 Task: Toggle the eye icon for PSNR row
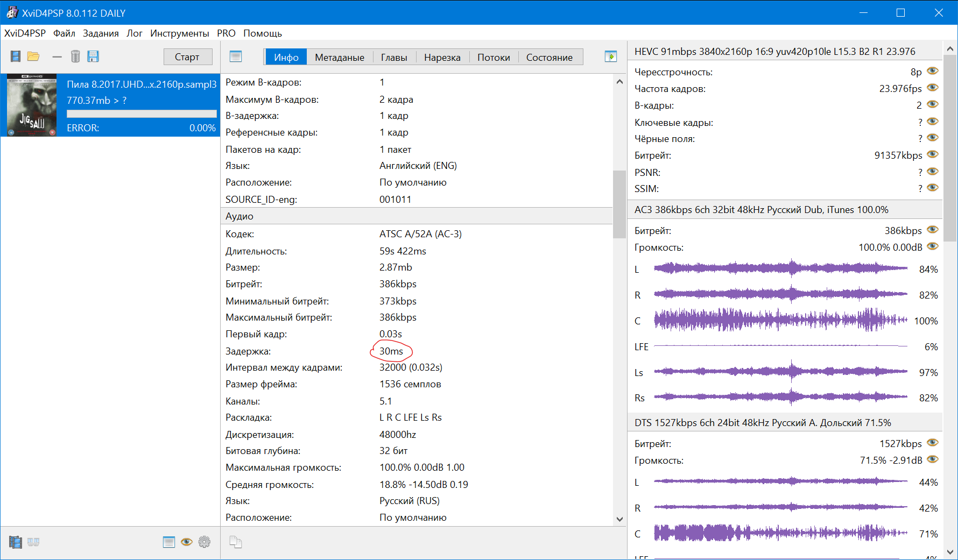point(933,172)
